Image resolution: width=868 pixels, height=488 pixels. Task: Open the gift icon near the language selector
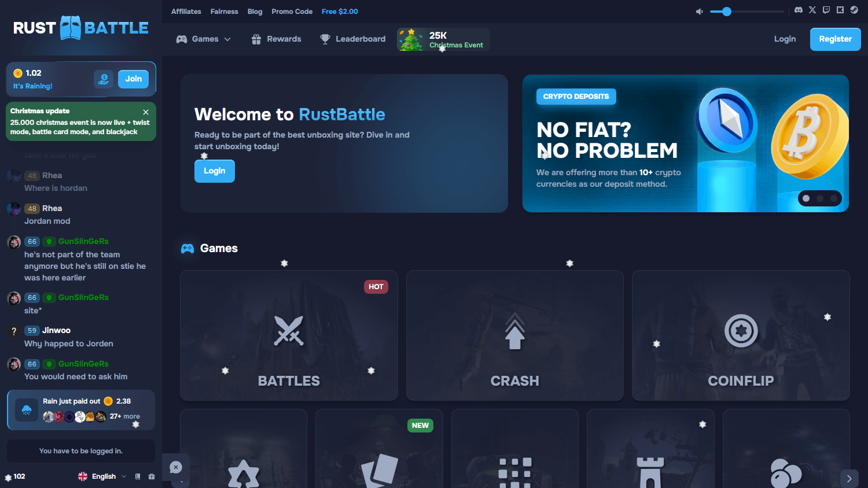click(x=152, y=476)
